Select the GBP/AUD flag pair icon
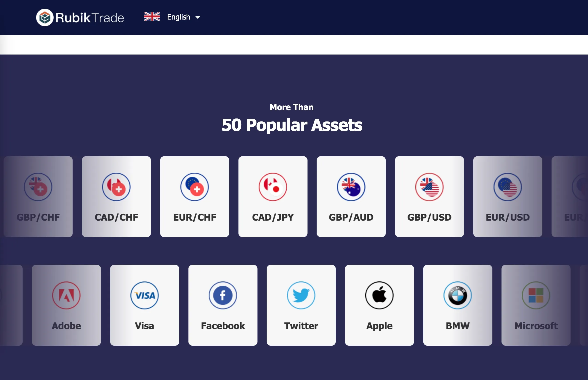 351,187
